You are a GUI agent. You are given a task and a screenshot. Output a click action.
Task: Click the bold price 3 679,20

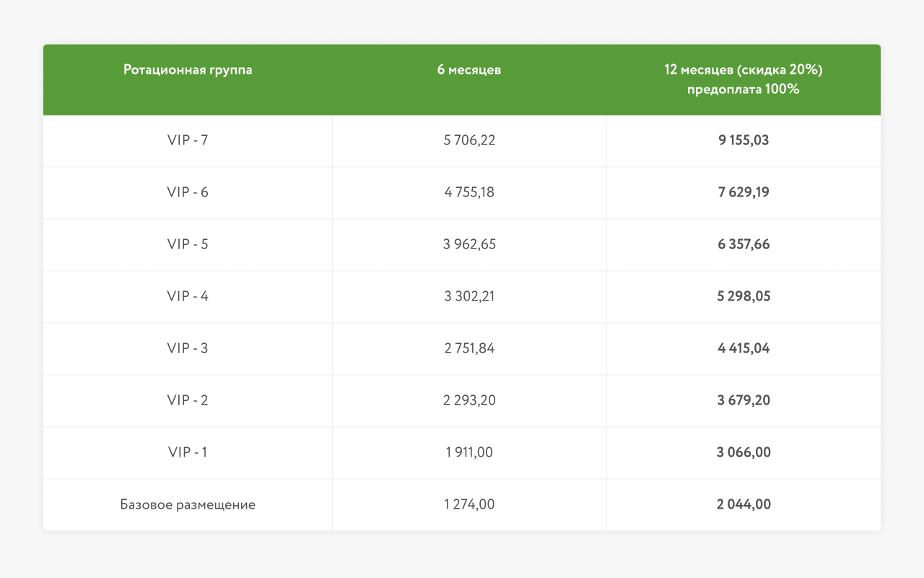point(744,401)
